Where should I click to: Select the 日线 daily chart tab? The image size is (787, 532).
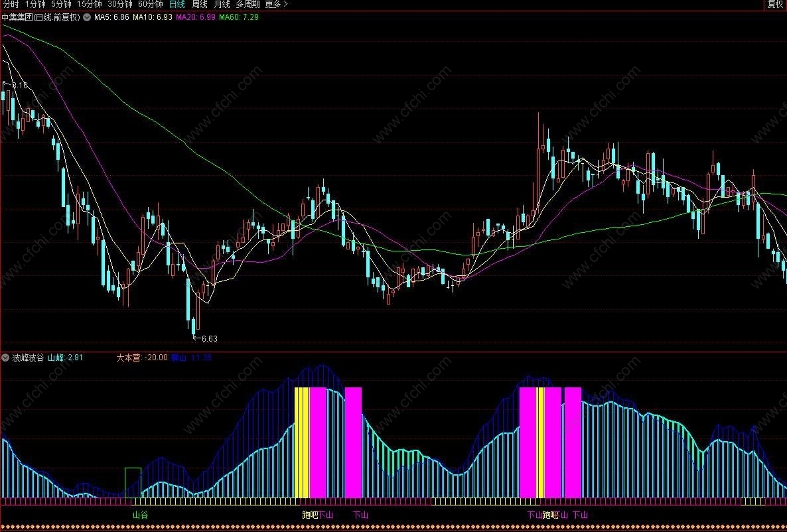coord(177,5)
